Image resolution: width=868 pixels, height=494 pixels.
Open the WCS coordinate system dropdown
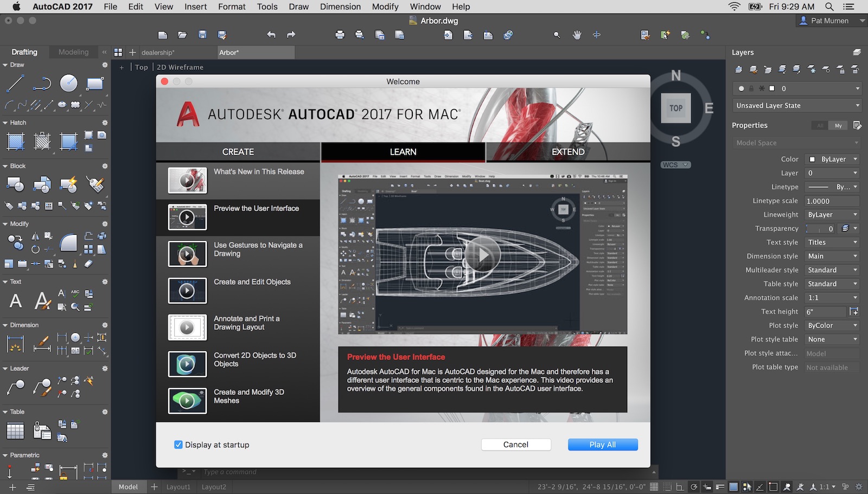click(675, 165)
